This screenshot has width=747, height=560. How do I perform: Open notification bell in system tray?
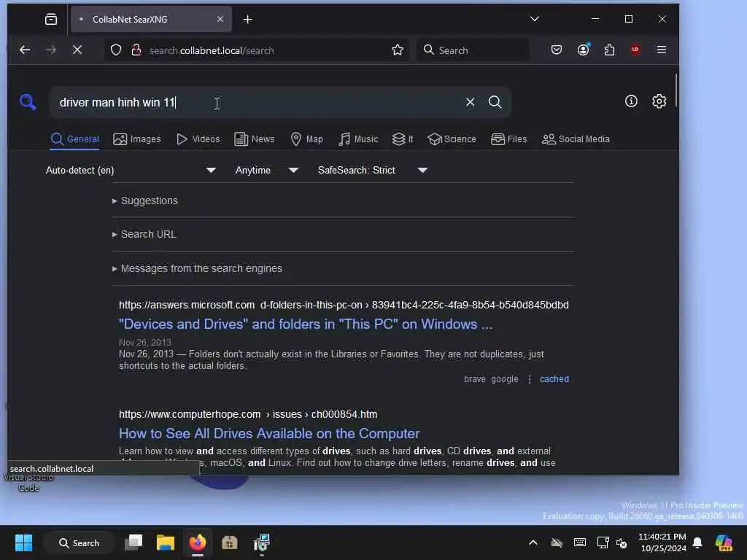point(697,542)
